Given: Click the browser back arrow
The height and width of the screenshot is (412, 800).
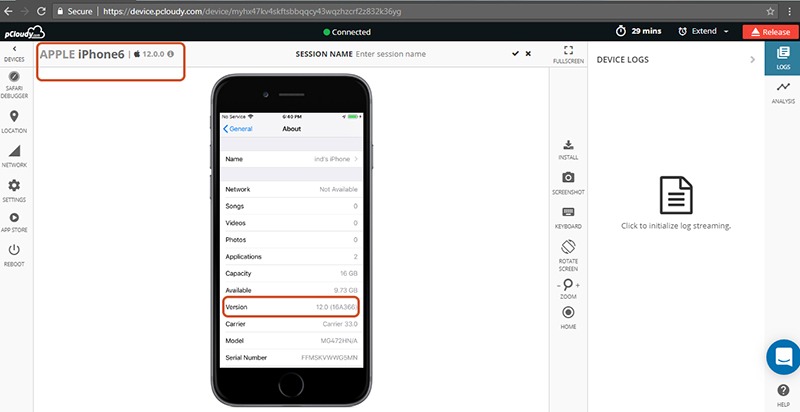Looking at the screenshot, I should tap(8, 11).
